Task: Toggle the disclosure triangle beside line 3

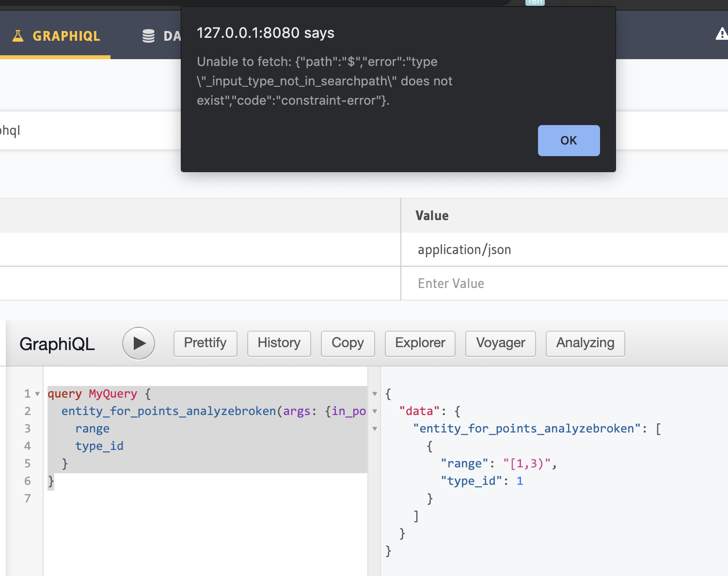Action: (374, 429)
